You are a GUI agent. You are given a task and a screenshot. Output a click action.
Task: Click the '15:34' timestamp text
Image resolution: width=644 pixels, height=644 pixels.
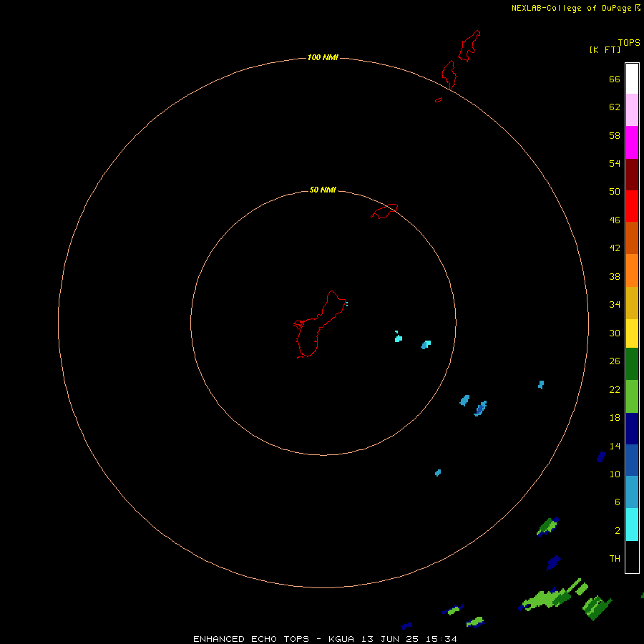point(441,639)
